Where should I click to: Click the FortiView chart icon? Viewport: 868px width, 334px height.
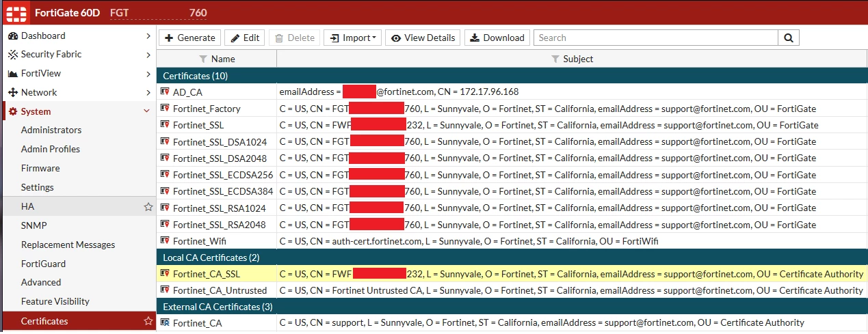click(x=13, y=74)
